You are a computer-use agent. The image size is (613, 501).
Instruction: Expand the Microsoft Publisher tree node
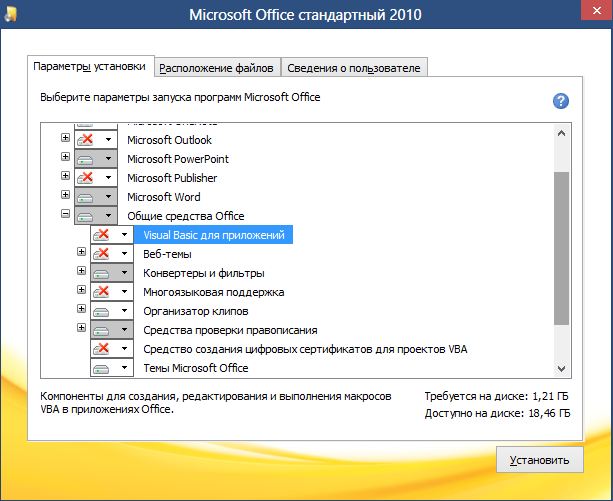(x=65, y=175)
